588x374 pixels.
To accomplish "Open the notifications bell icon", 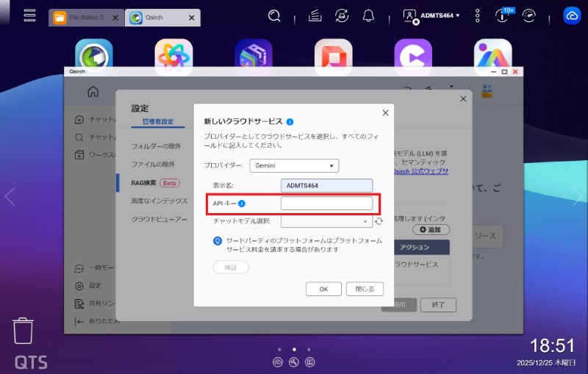I will click(x=368, y=15).
